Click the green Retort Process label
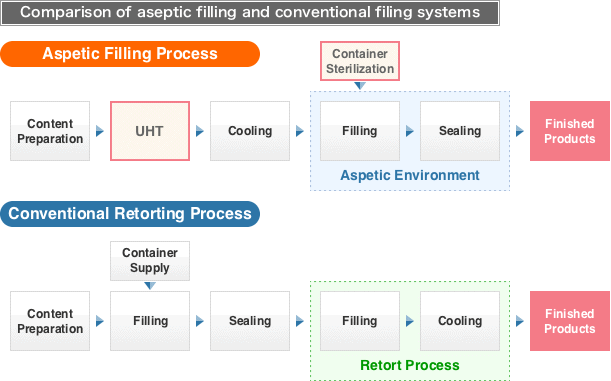611x381 pixels. tap(410, 365)
